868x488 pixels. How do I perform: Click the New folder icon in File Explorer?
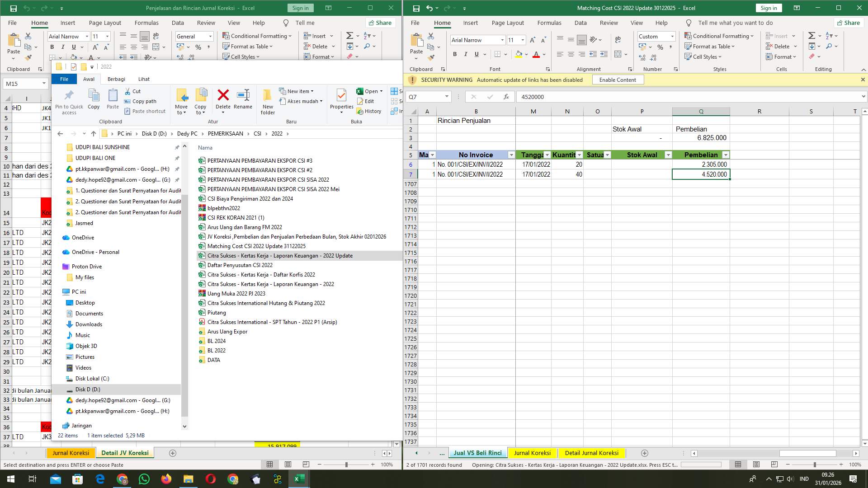point(267,97)
